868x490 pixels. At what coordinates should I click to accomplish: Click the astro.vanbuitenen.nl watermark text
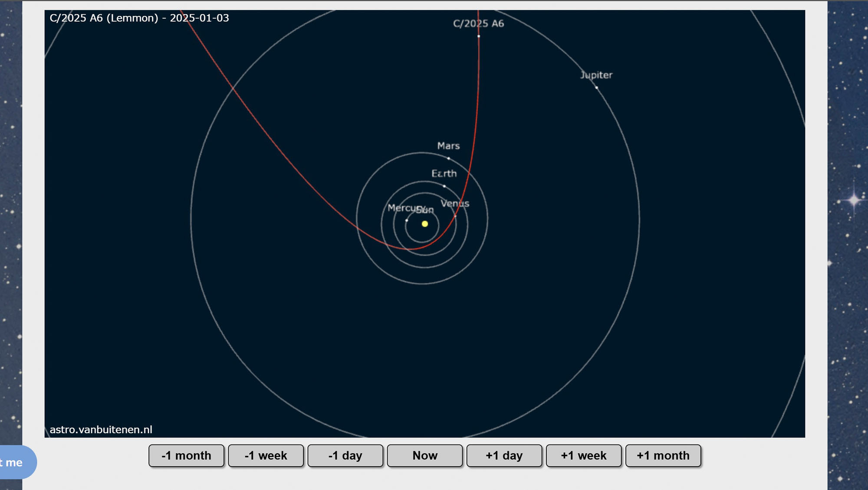pyautogui.click(x=101, y=429)
